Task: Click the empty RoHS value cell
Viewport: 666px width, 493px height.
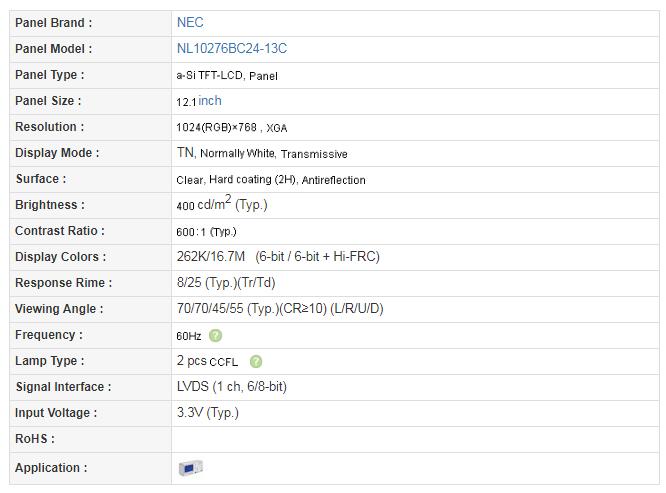Action: click(415, 439)
